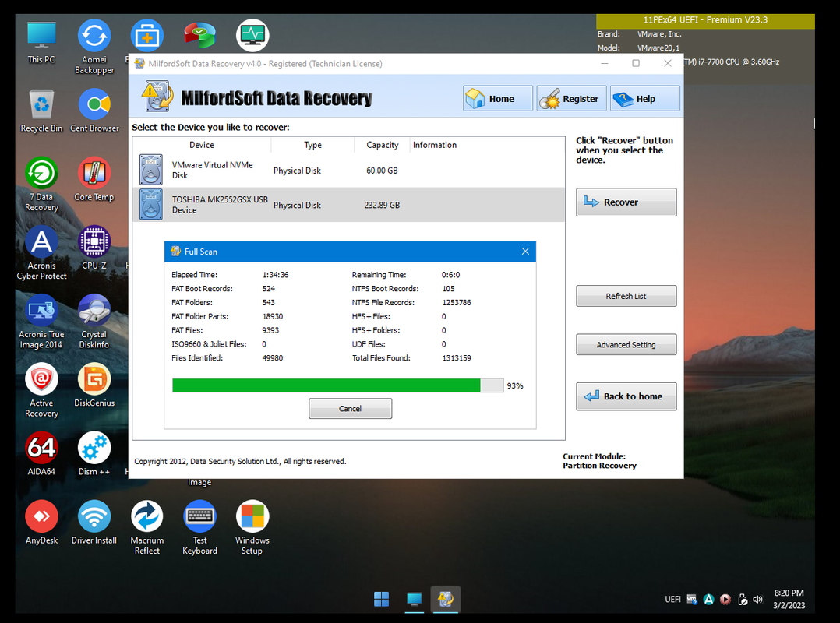Open the Help button
Image resolution: width=840 pixels, height=623 pixels.
click(x=645, y=98)
